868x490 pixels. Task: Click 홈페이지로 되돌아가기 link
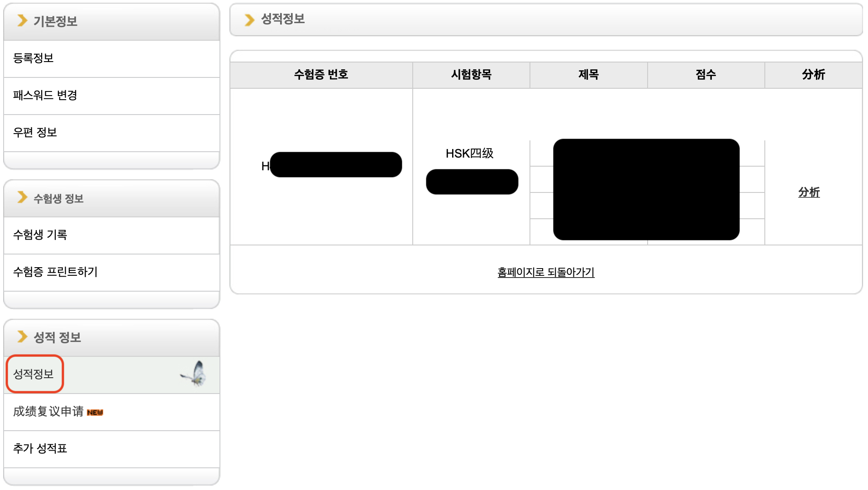click(x=546, y=272)
